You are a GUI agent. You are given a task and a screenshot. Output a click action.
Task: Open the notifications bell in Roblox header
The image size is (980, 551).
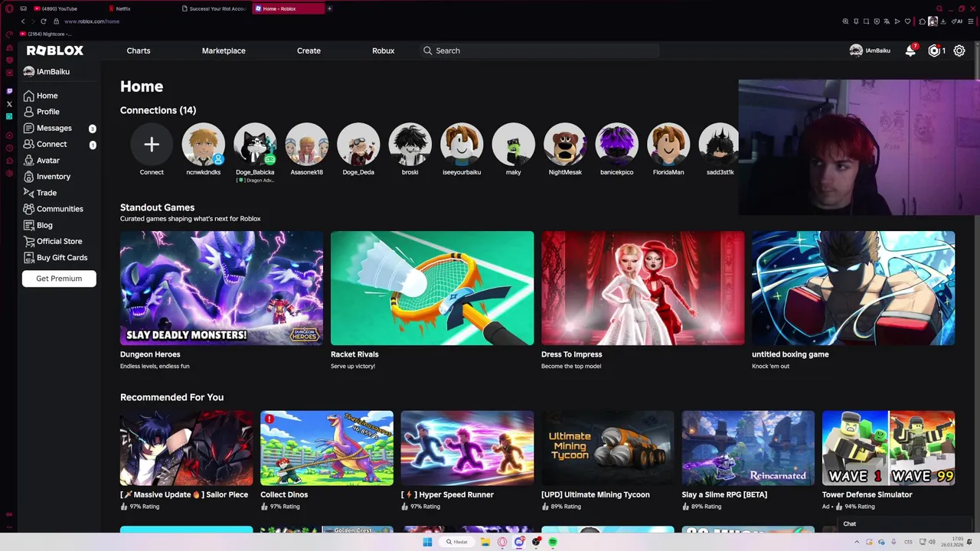(910, 51)
